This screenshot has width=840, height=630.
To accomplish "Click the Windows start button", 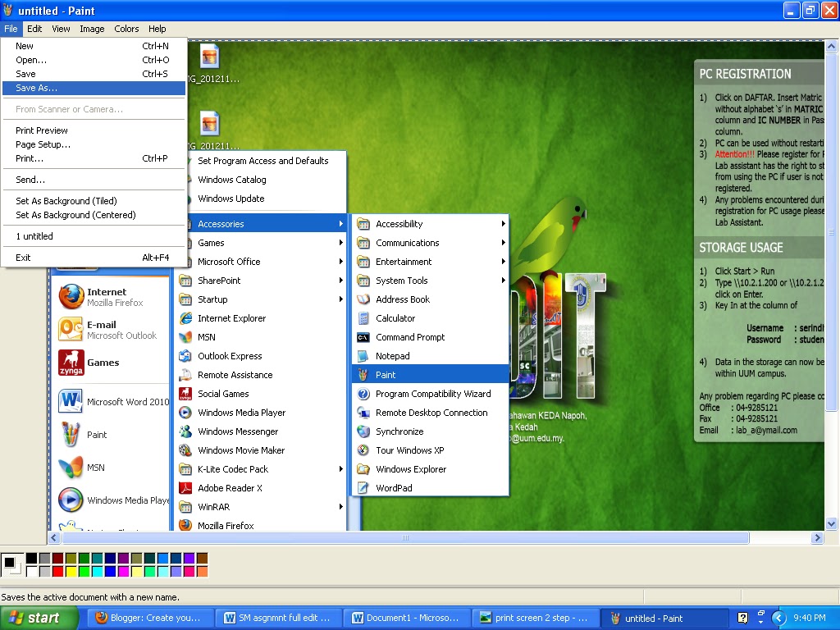I will 39,618.
